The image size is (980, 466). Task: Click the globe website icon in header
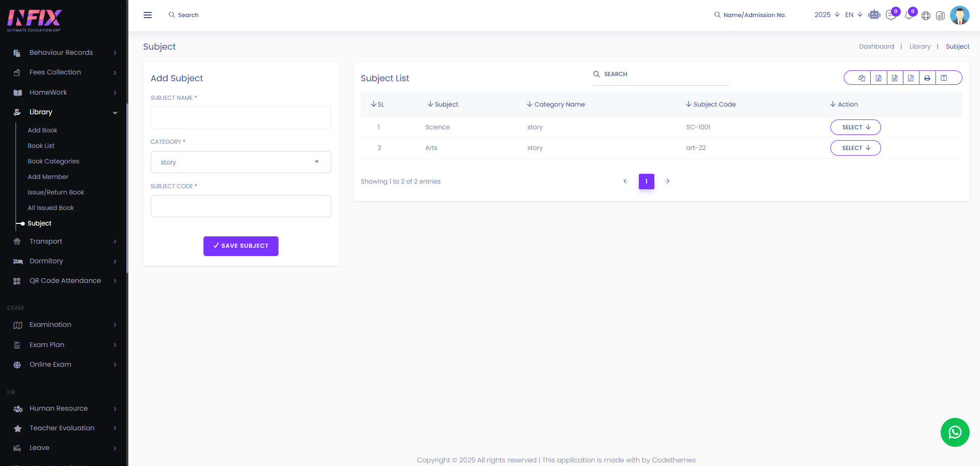click(x=926, y=16)
